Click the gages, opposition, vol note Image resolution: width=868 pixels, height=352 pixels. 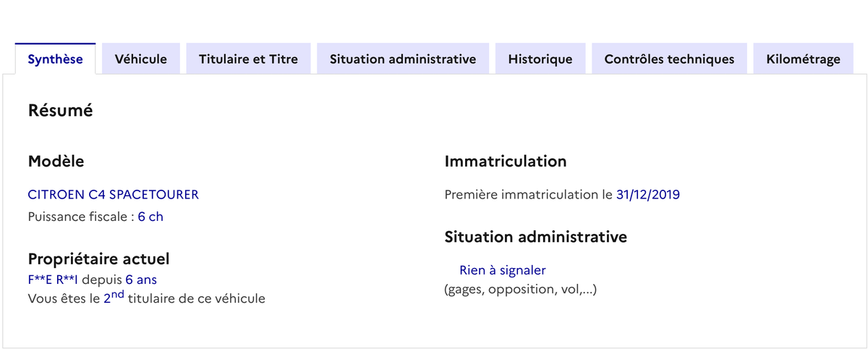[520, 290]
